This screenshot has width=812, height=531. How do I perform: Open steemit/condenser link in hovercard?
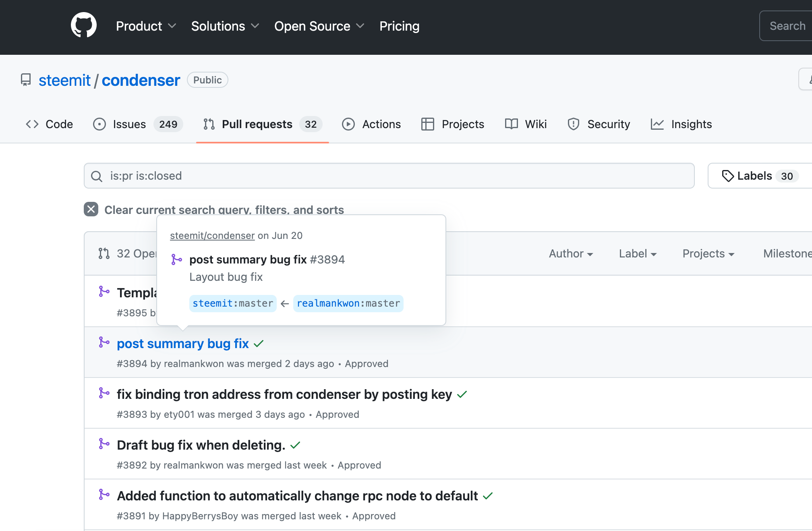(212, 236)
